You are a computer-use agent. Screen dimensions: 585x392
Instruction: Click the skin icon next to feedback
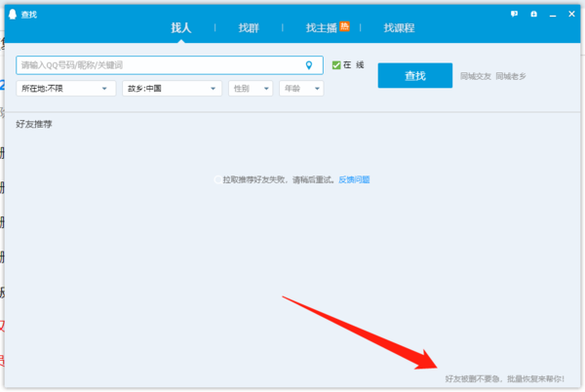click(x=533, y=14)
